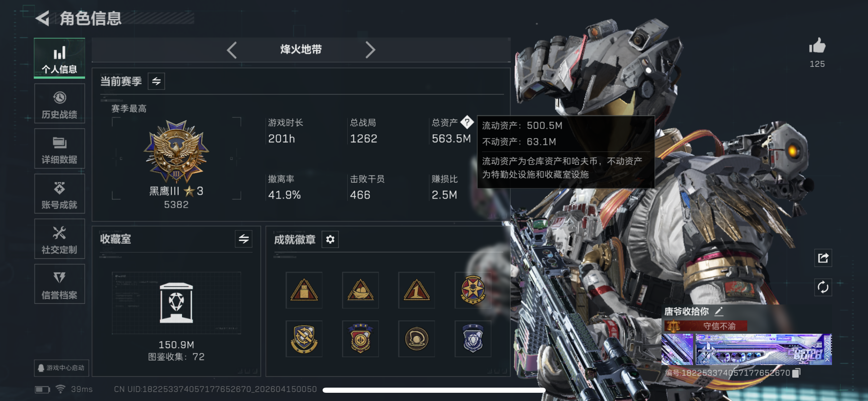Viewport: 868px width, 401px height.
Task: Click the 游戏中心启动 button
Action: (x=61, y=368)
